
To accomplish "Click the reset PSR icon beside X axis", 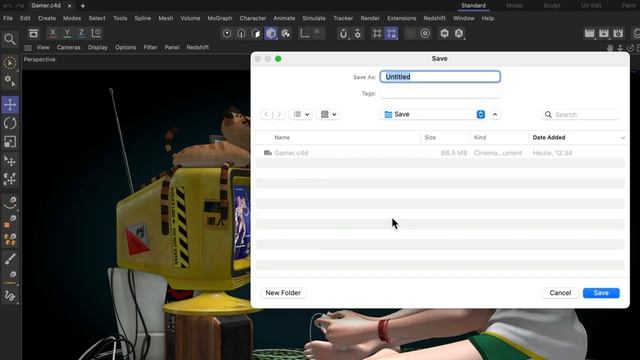I will (33, 33).
